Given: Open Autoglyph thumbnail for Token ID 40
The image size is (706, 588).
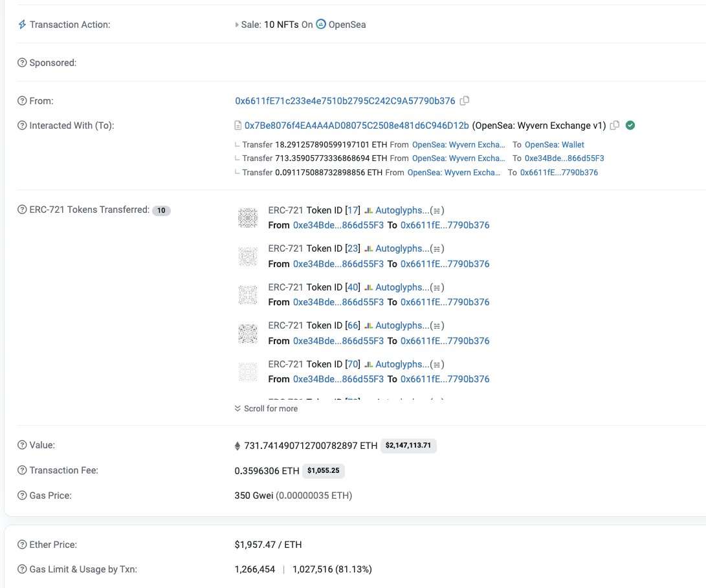Looking at the screenshot, I should coord(248,295).
